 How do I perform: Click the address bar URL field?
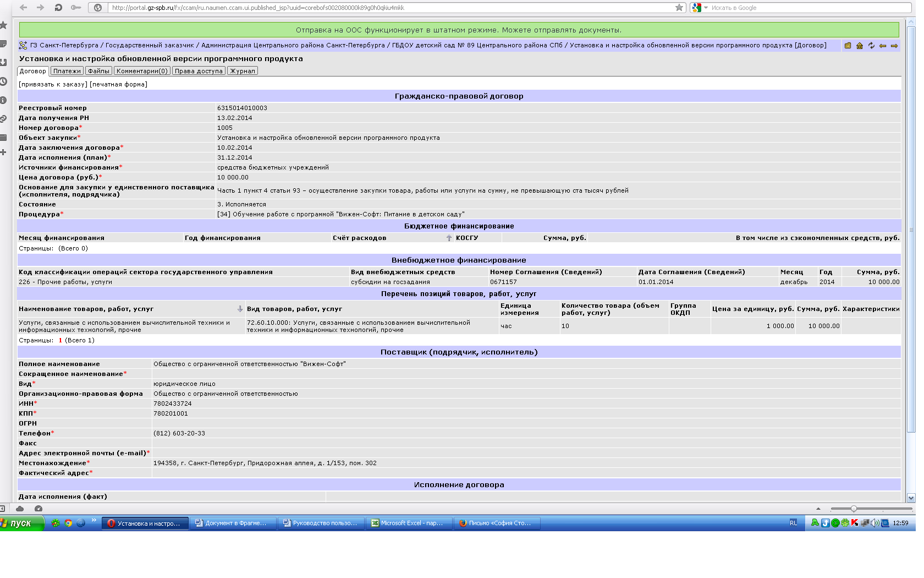click(392, 8)
